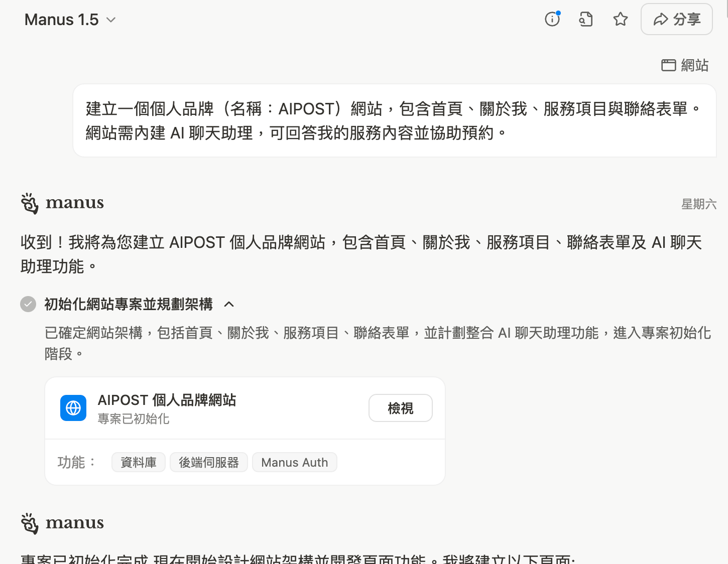Open the files search document icon
Screen dimensions: 728x564
point(586,19)
